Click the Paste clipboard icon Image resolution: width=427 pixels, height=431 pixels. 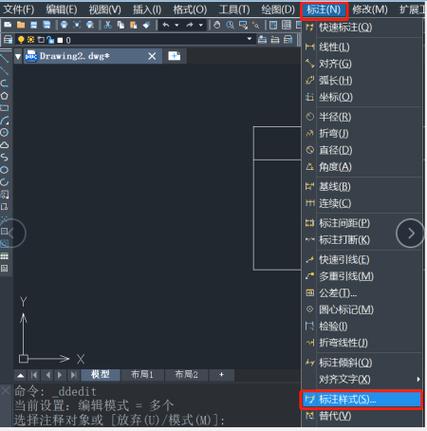[133, 25]
